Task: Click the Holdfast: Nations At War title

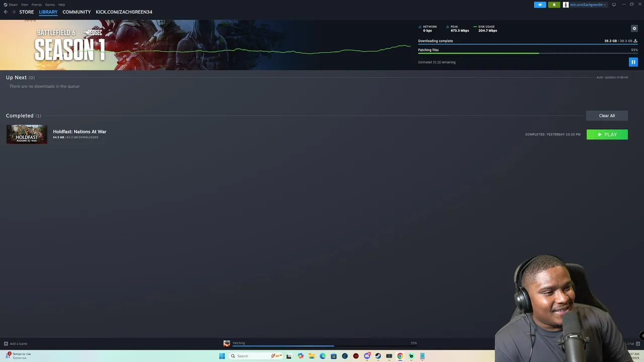Action: click(x=79, y=131)
